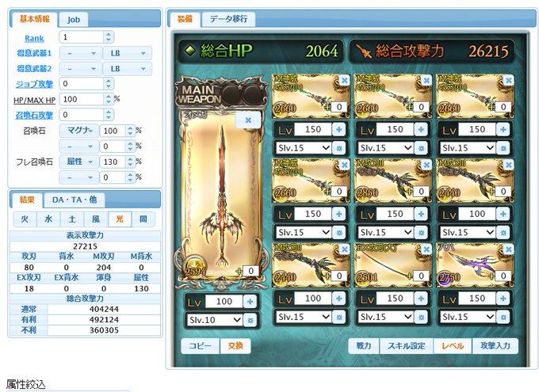
Task: Toggle the 戦力 display mode
Action: coord(364,345)
